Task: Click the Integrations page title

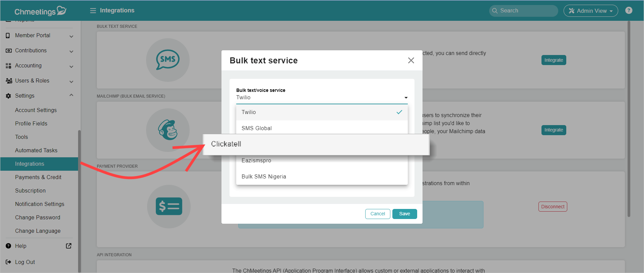Action: pos(117,10)
